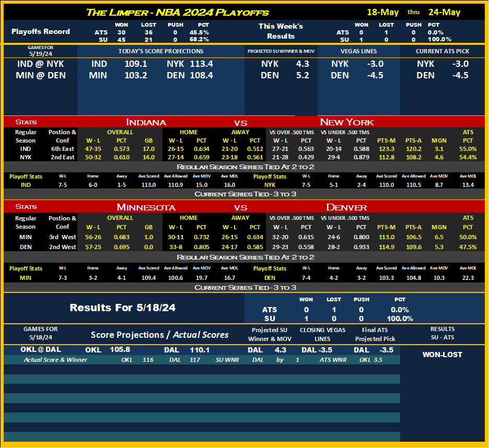The height and width of the screenshot is (448, 489).
Task: Select DEN overall record "57-25"
Action: point(93,247)
